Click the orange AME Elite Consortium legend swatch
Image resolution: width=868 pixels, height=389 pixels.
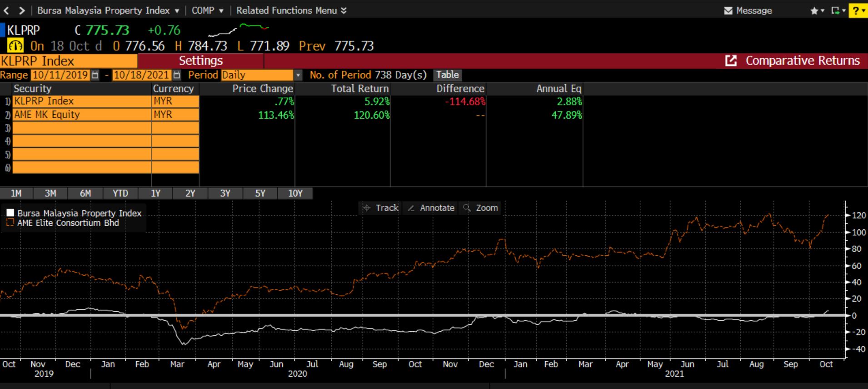[x=10, y=223]
